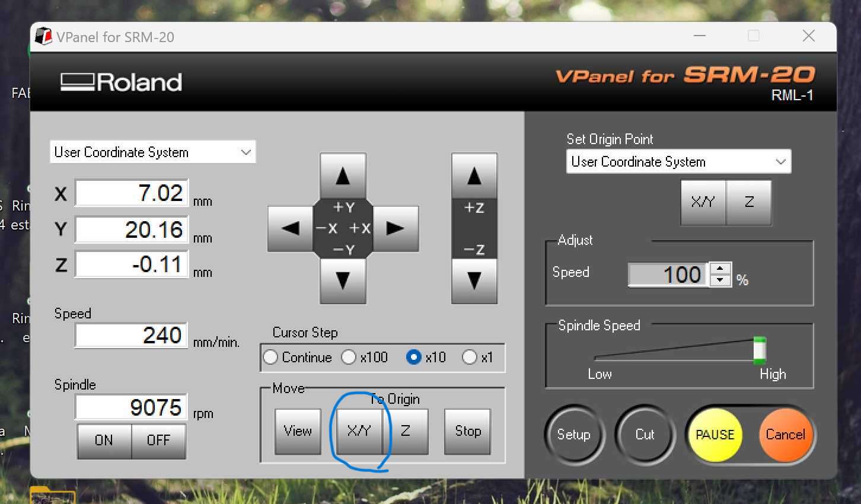Raise the spindle with +Z arrow
This screenshot has height=504, width=861.
(474, 176)
